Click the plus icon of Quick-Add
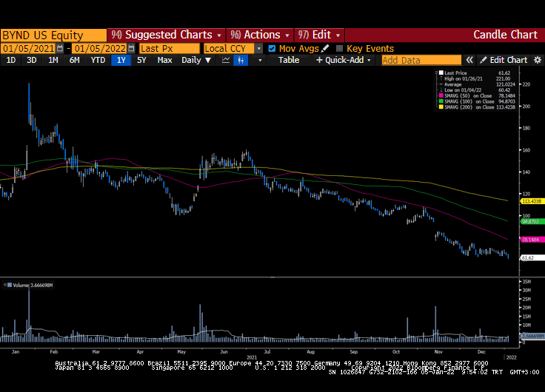545x392 pixels. (x=319, y=60)
